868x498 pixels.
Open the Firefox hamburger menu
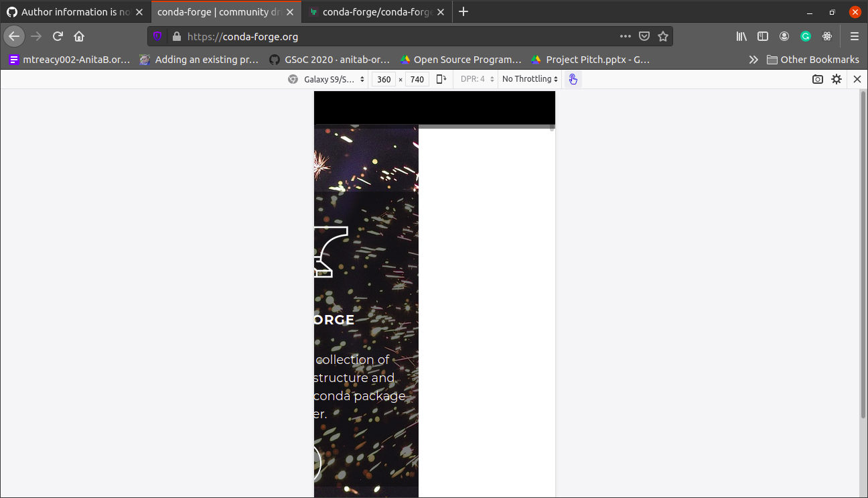tap(854, 36)
